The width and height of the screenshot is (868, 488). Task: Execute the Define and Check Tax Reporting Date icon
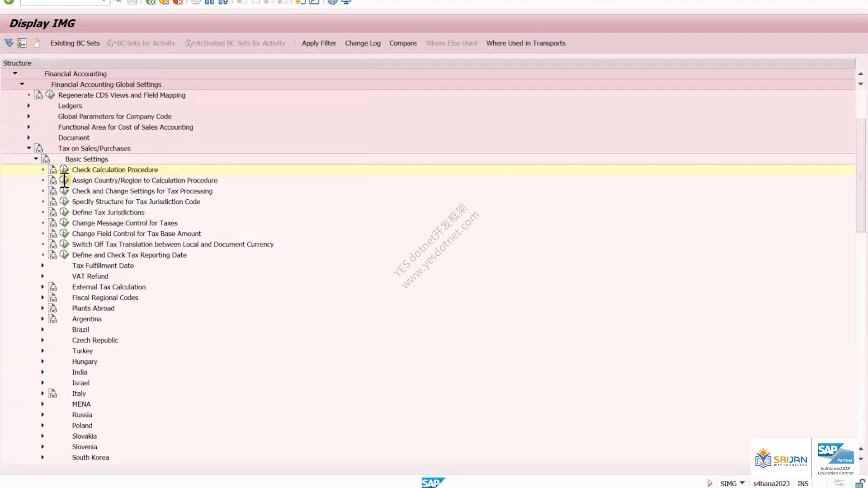coord(64,255)
